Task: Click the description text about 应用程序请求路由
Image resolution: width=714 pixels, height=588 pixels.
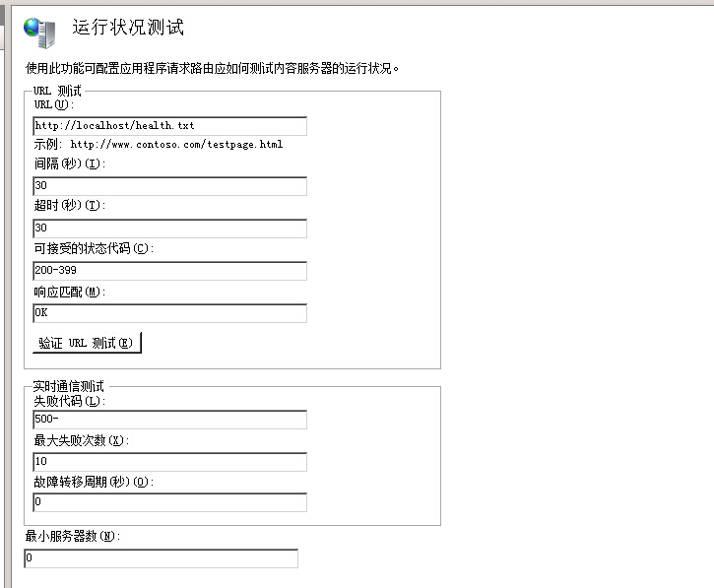Action: (x=212, y=68)
